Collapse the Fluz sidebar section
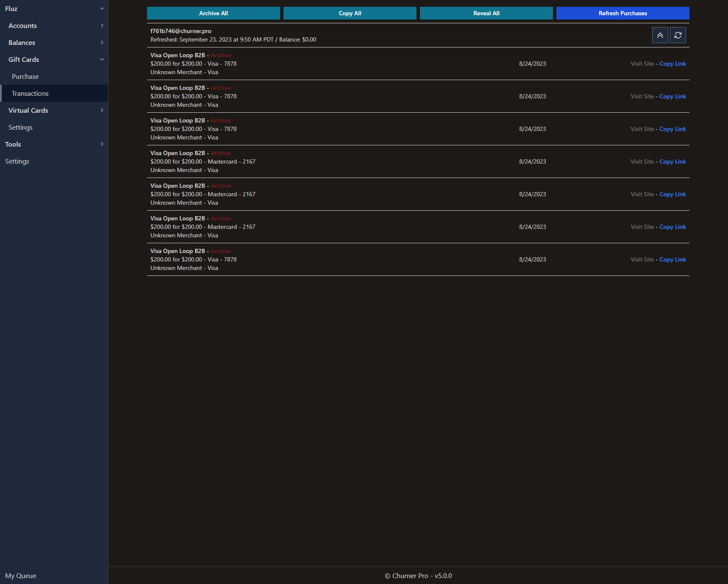Image resolution: width=728 pixels, height=584 pixels. click(102, 8)
